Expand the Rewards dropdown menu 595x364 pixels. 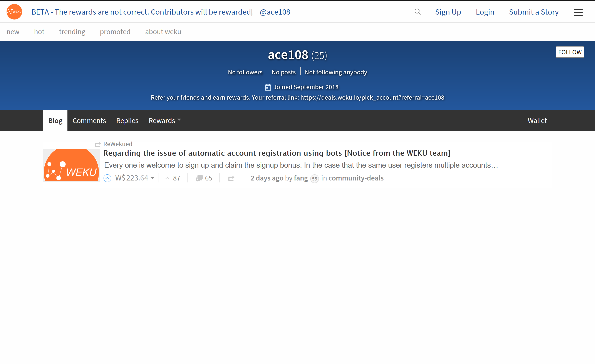point(165,120)
